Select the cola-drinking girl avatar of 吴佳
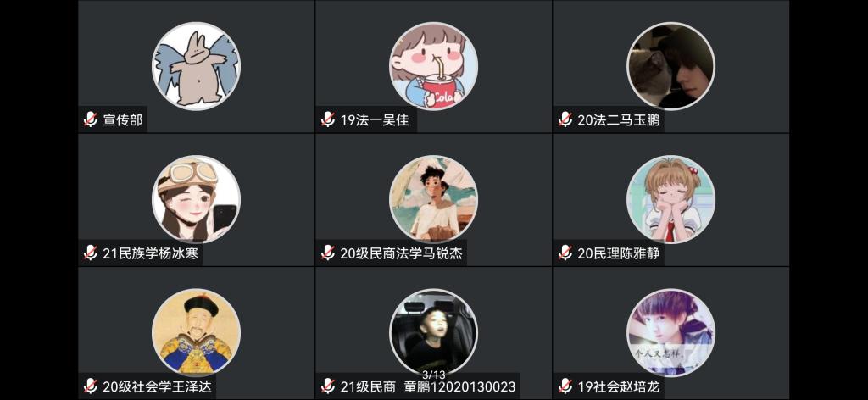The width and height of the screenshot is (868, 400). [x=433, y=66]
